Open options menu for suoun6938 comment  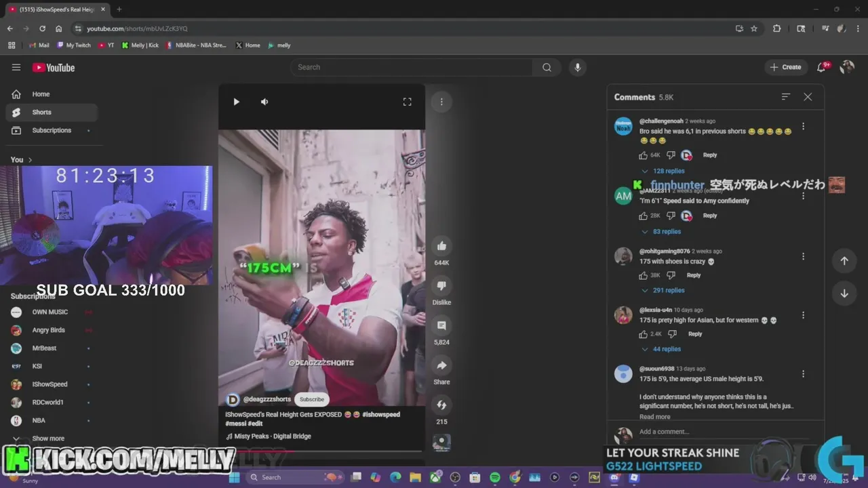(803, 374)
